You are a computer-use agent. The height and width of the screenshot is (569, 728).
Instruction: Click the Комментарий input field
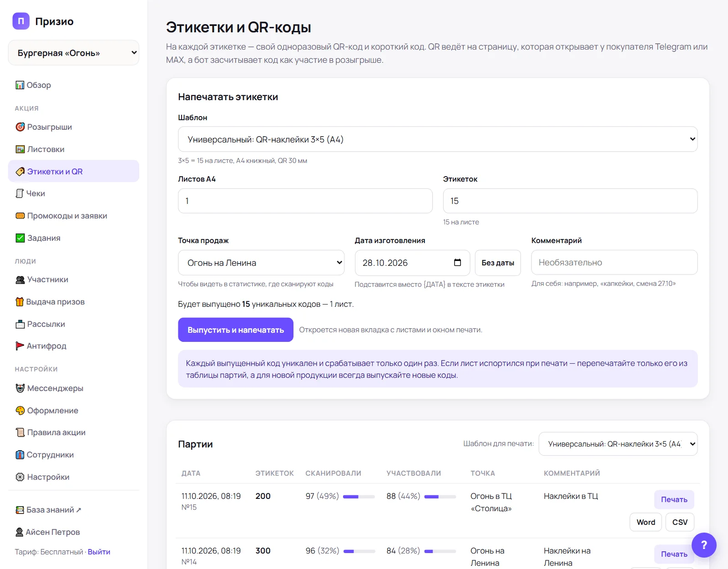tap(614, 262)
